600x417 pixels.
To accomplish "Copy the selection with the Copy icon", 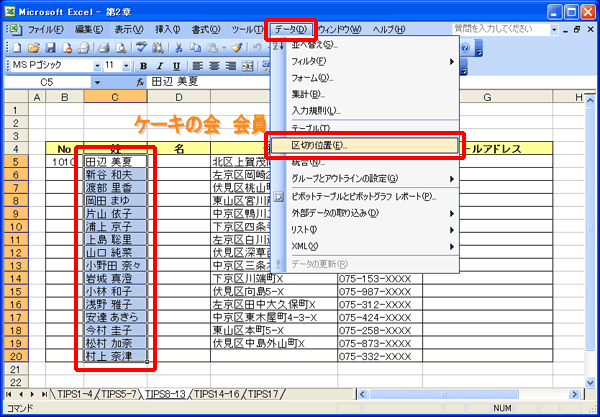I will tap(195, 48).
